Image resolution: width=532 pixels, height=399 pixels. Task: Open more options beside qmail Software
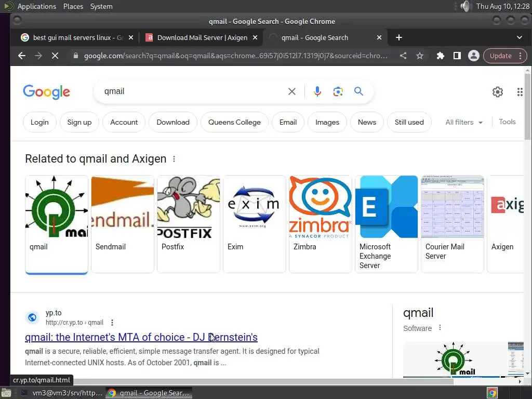click(x=440, y=327)
